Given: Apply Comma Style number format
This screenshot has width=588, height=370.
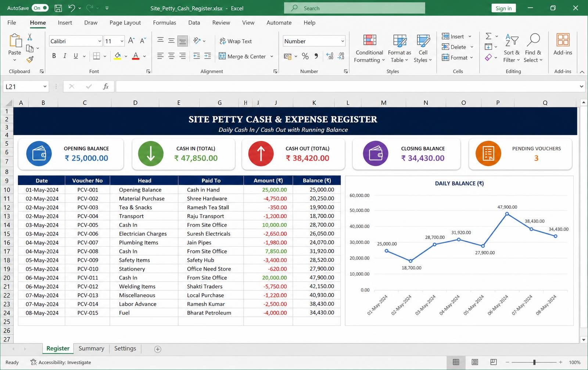Looking at the screenshot, I should pyautogui.click(x=316, y=56).
